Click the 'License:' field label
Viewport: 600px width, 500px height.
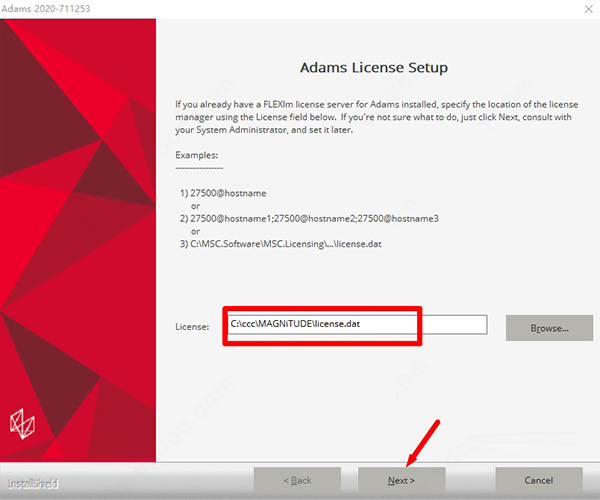192,326
